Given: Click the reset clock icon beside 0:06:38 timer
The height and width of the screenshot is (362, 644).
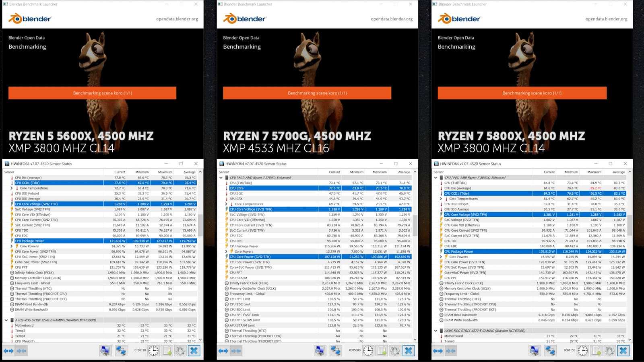Looking at the screenshot, I should 153,351.
